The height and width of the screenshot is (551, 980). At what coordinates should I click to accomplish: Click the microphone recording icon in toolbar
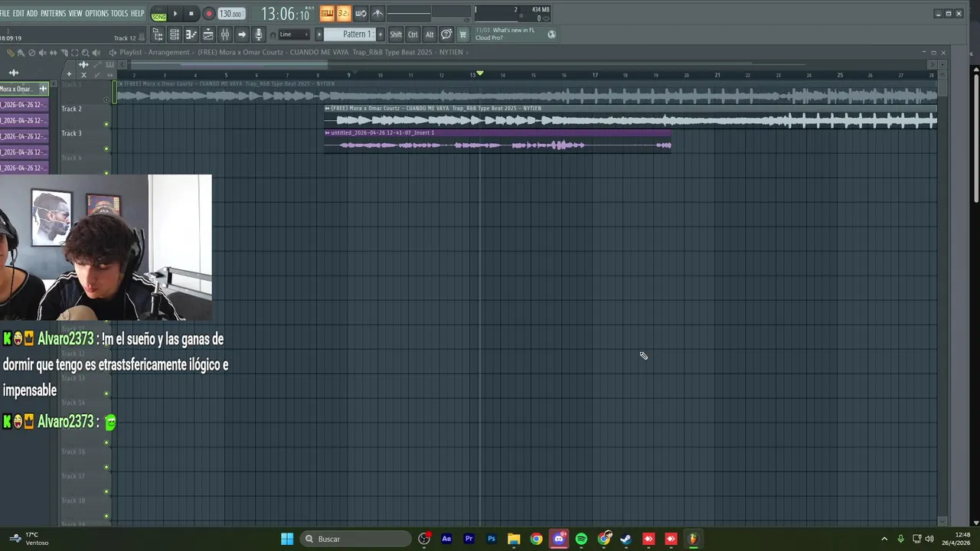pyautogui.click(x=259, y=34)
